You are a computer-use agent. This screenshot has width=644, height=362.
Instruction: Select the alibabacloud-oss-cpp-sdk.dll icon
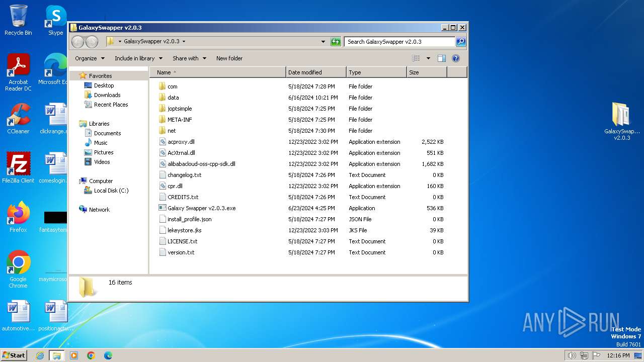click(x=162, y=164)
